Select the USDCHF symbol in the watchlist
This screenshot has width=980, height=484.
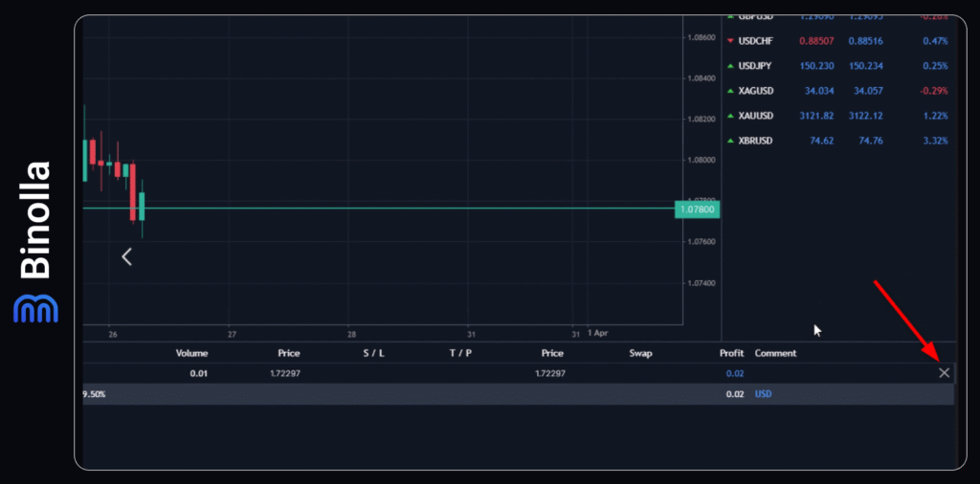pos(755,41)
